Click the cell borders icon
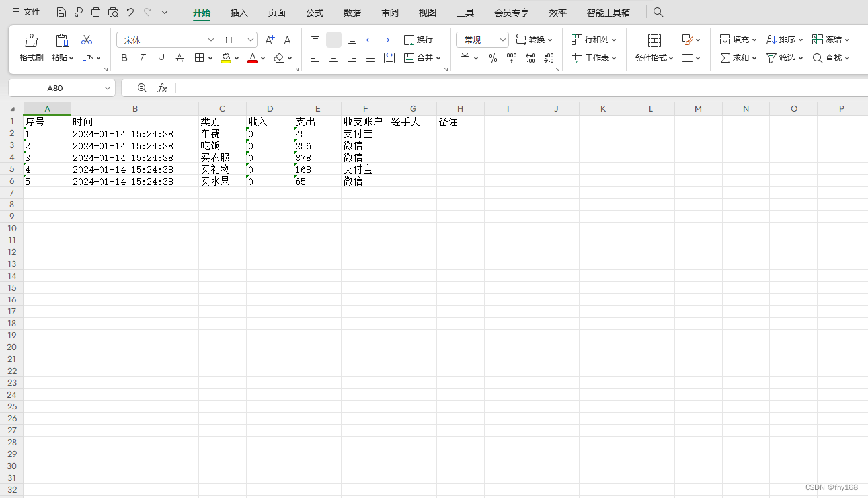The width and height of the screenshot is (868, 498). point(199,58)
